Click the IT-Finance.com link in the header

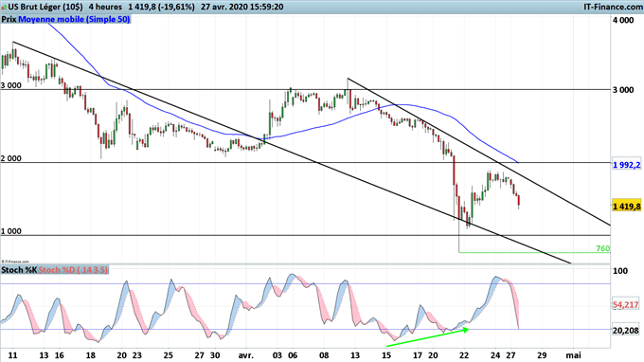click(613, 7)
